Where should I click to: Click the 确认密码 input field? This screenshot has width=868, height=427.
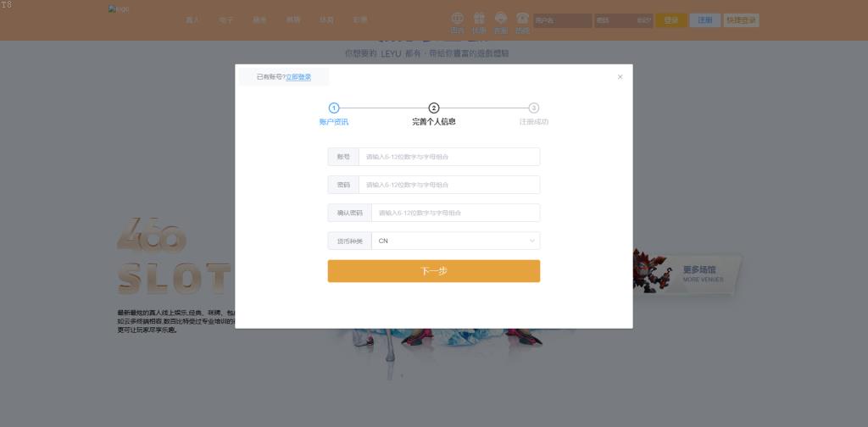point(455,213)
